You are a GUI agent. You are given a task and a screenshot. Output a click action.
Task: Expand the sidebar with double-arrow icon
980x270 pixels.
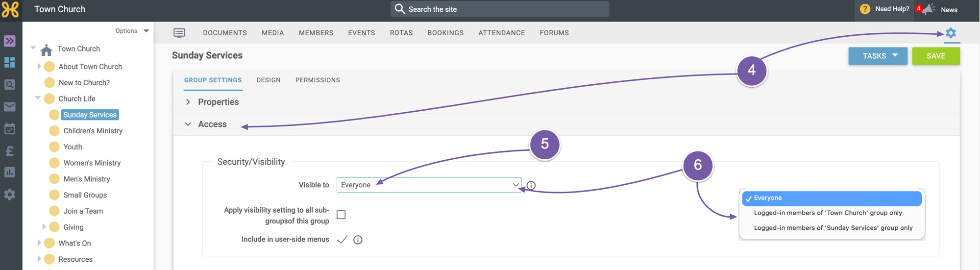[x=10, y=41]
